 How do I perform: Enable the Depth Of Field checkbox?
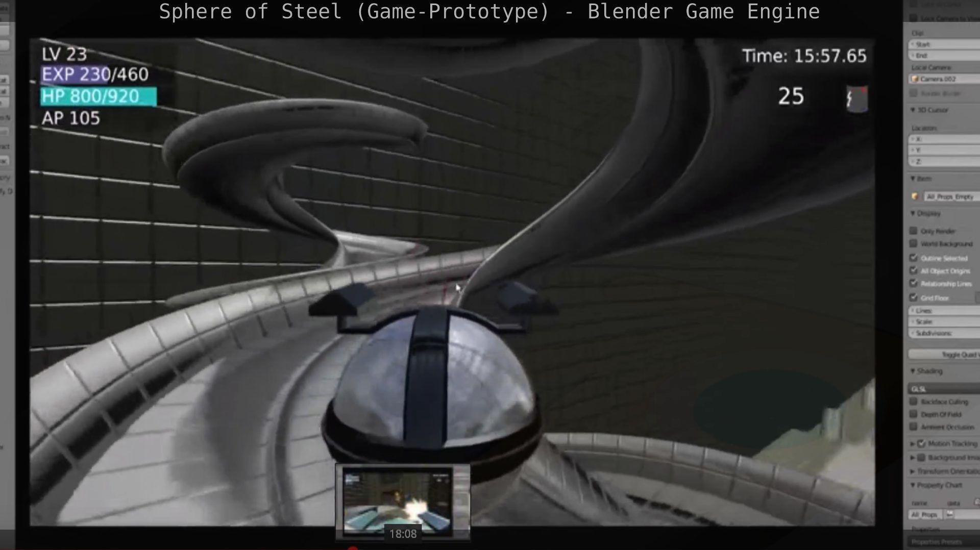coord(914,414)
